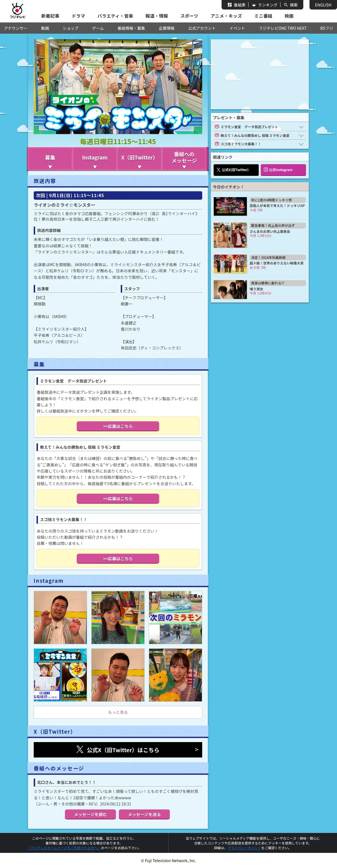Expand スゴ技ミラモン大募集 chevron in sidebar
Screen dimensions: 337x868
coord(301,144)
